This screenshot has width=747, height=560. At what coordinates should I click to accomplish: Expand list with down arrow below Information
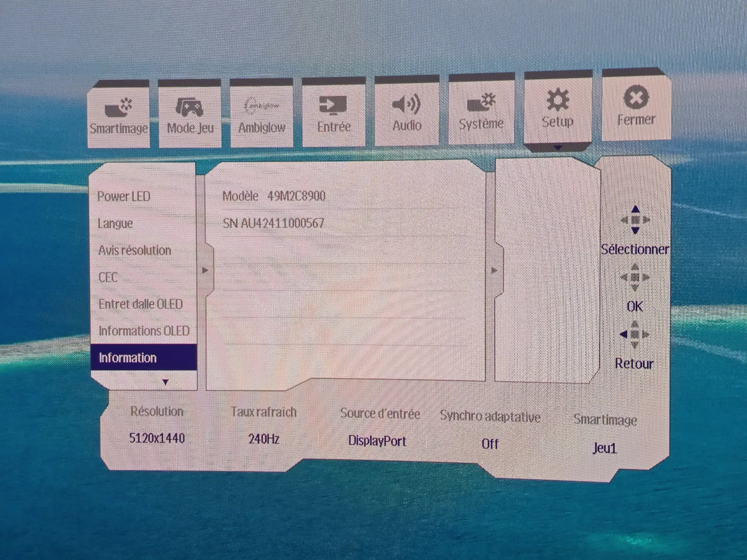click(x=165, y=382)
